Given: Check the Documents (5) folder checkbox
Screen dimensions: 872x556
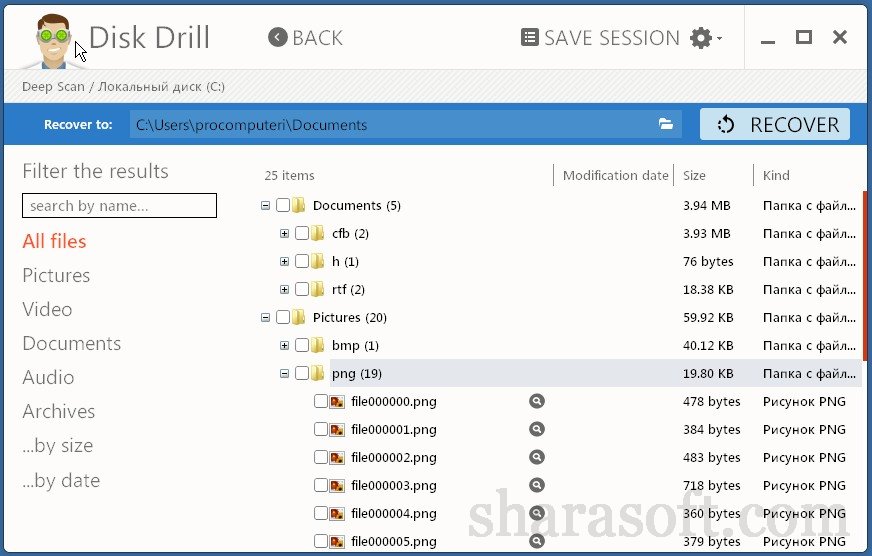Looking at the screenshot, I should (x=283, y=205).
